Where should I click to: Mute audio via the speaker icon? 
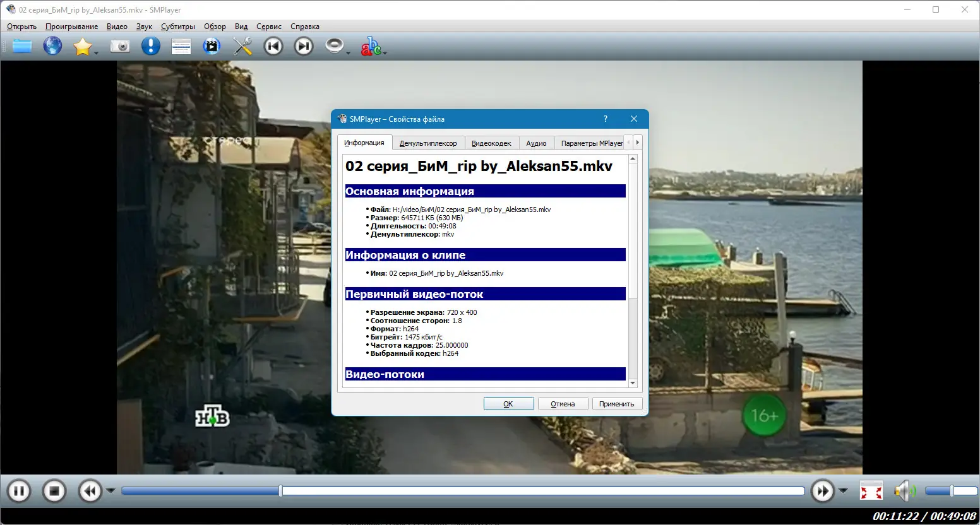coord(904,490)
